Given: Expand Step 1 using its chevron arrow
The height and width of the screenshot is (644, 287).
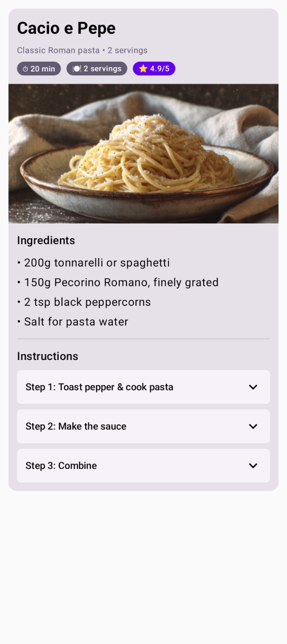Looking at the screenshot, I should click(x=253, y=387).
